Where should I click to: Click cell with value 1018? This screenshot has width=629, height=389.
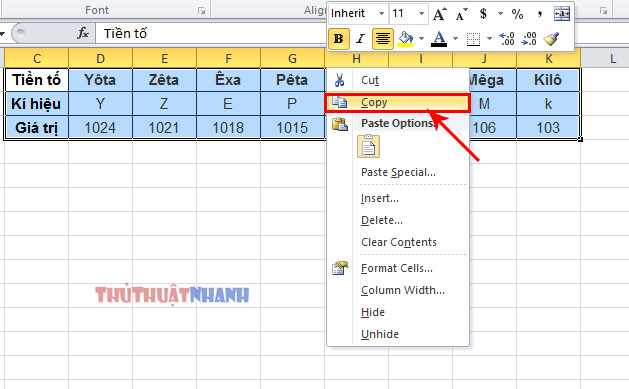pyautogui.click(x=228, y=128)
